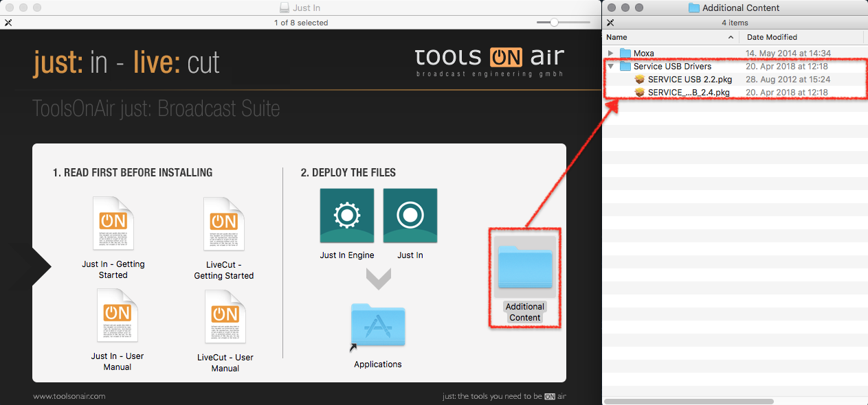Click the horizontal scrollbar in Additional Content window
This screenshot has width=868, height=405.
point(689,401)
